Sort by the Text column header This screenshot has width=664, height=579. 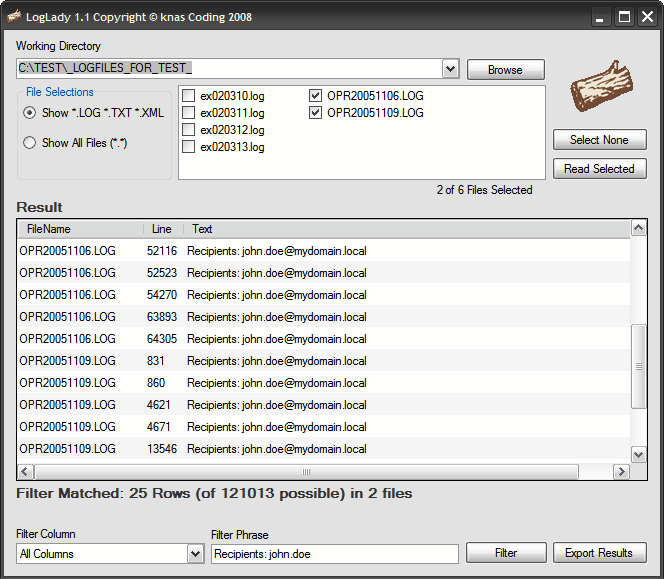[x=407, y=229]
